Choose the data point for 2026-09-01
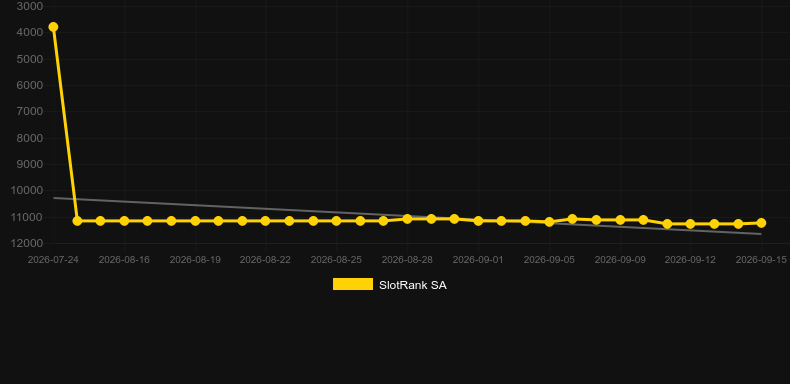Viewport: 790px width, 384px height. [478, 221]
